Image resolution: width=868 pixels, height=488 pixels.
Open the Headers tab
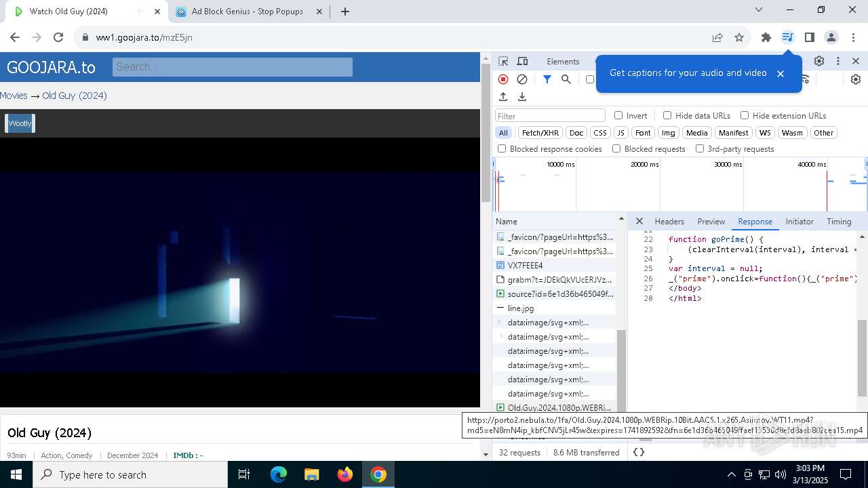click(x=669, y=222)
